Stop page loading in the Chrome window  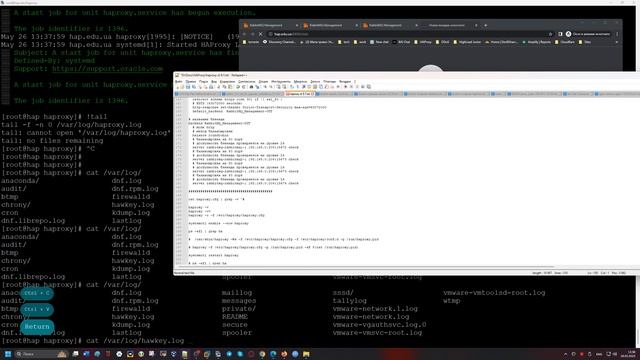[260, 34]
